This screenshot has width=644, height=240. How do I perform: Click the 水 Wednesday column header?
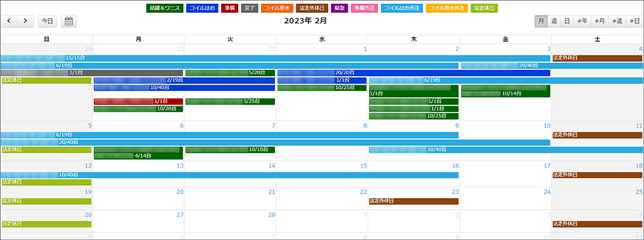pyautogui.click(x=322, y=39)
